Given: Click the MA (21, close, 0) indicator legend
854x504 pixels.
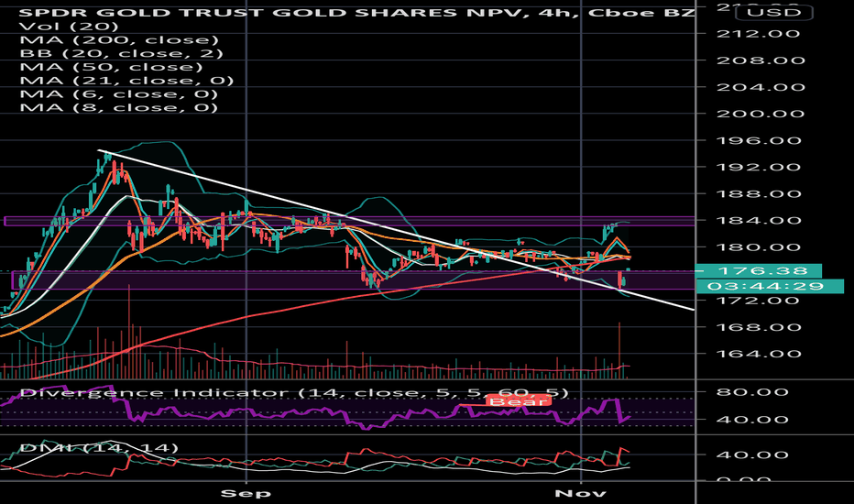Looking at the screenshot, I should [x=126, y=81].
